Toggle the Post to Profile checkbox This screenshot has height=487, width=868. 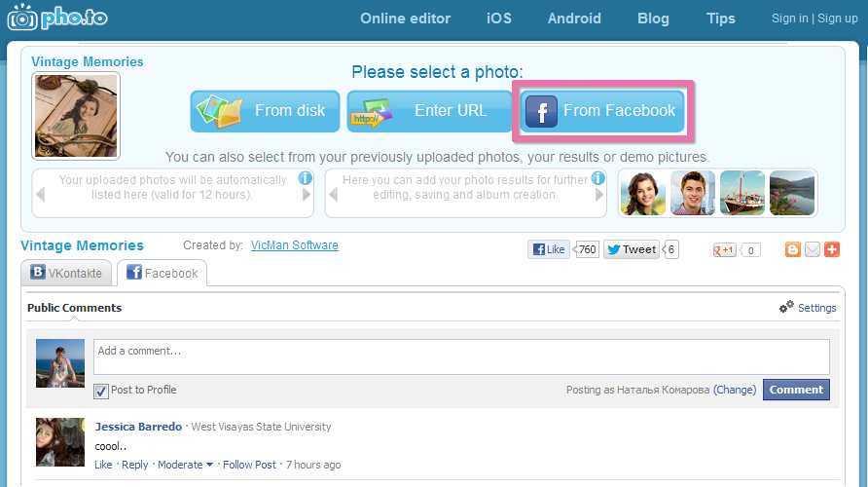(x=101, y=392)
